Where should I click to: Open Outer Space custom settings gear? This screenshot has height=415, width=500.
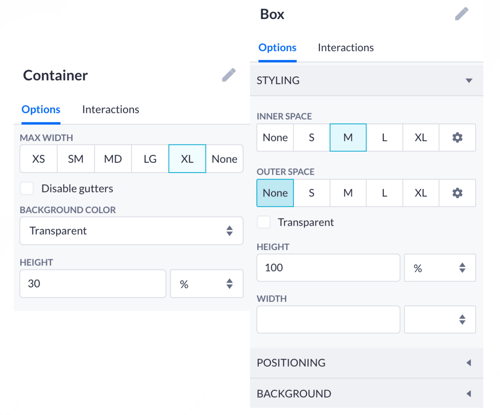point(457,193)
